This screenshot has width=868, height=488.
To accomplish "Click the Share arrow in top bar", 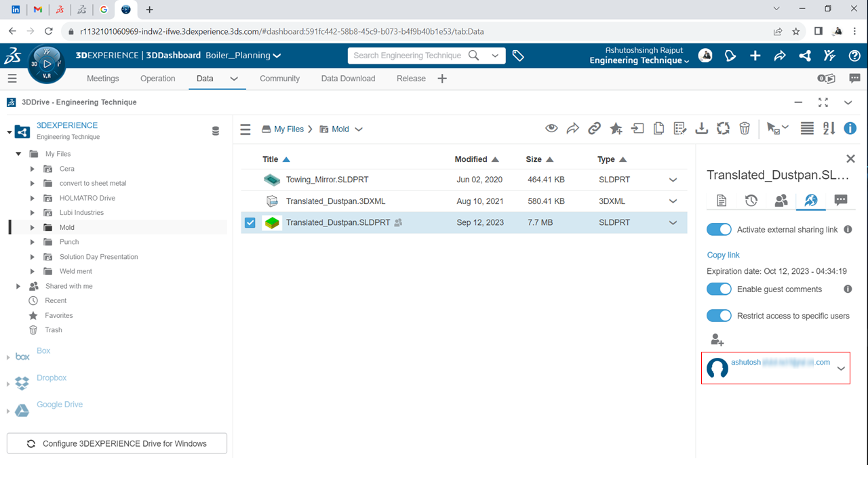I will pyautogui.click(x=780, y=56).
